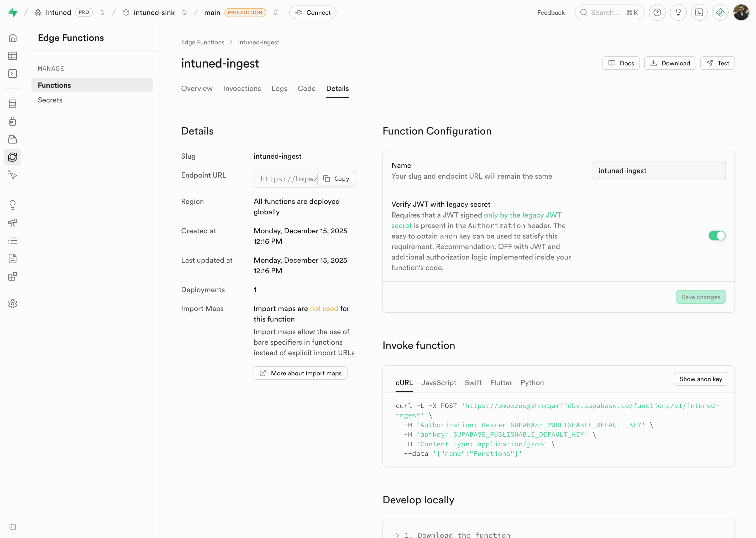756x538 pixels.
Task: Toggle Verify JWT with legacy secret
Action: click(717, 236)
